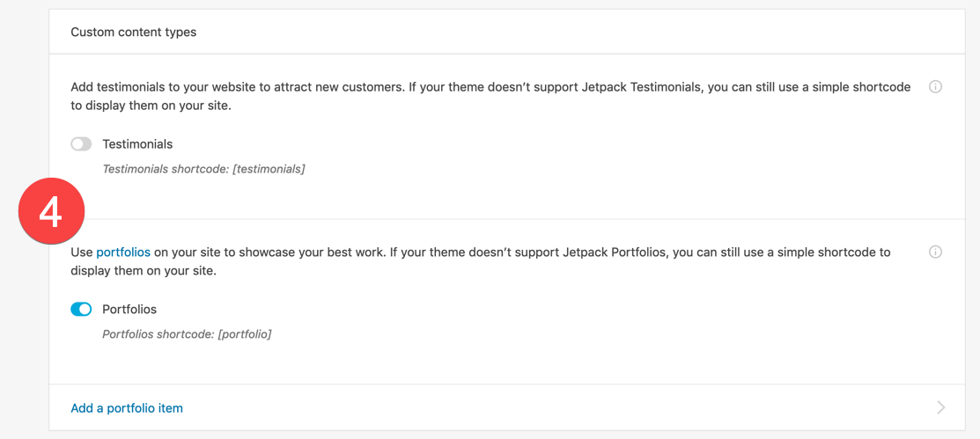Enable the Testimonials toggle switch
This screenshot has height=439, width=980.
pos(81,144)
